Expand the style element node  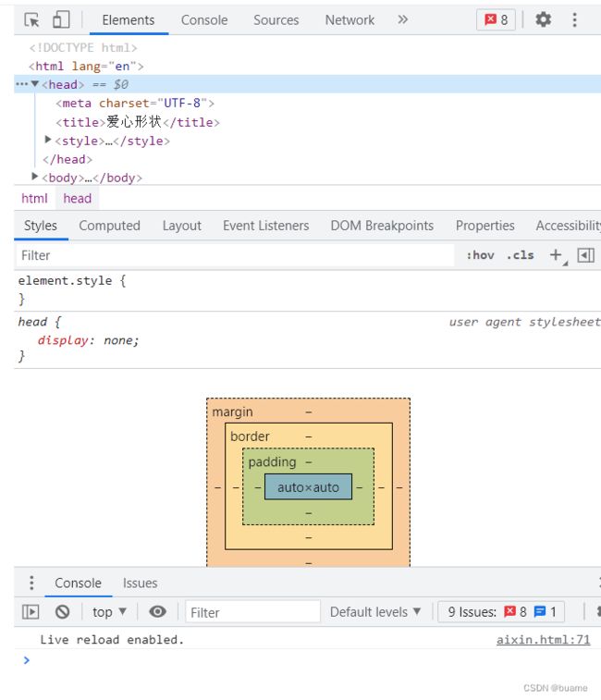(x=48, y=140)
